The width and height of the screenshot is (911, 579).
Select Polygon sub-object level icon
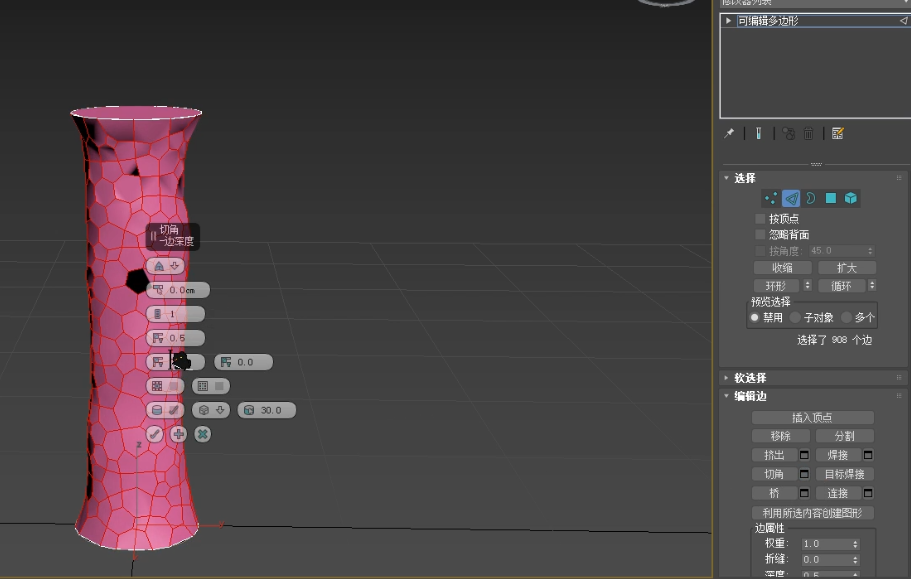831,199
